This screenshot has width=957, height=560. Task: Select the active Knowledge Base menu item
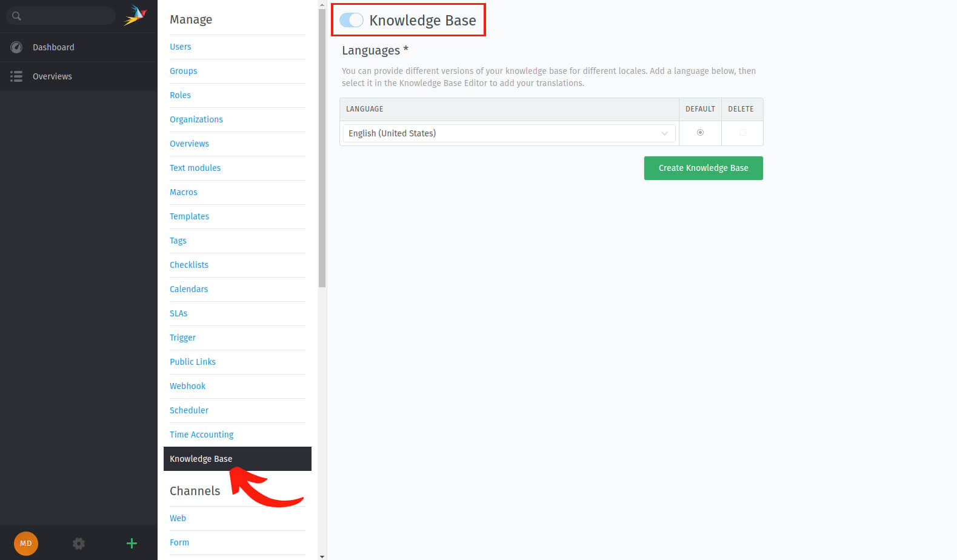pyautogui.click(x=238, y=459)
